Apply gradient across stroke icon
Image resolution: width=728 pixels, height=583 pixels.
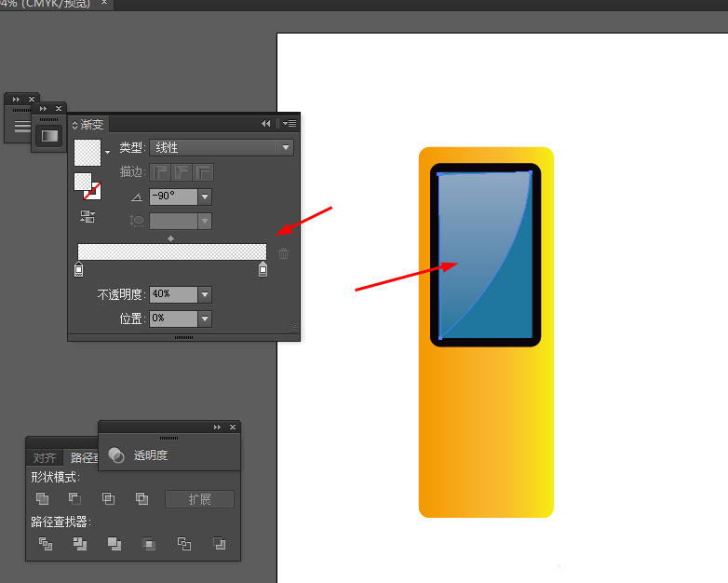coord(203,172)
